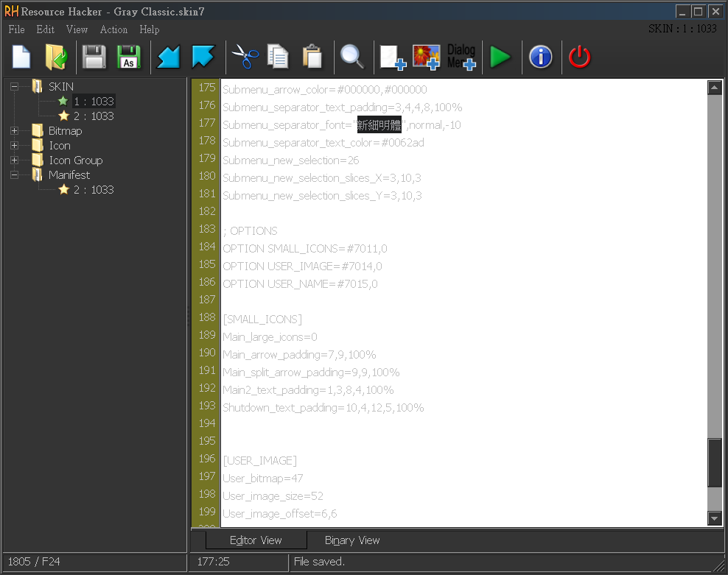
Task: Add new resource from blank page icon
Action: tap(393, 57)
